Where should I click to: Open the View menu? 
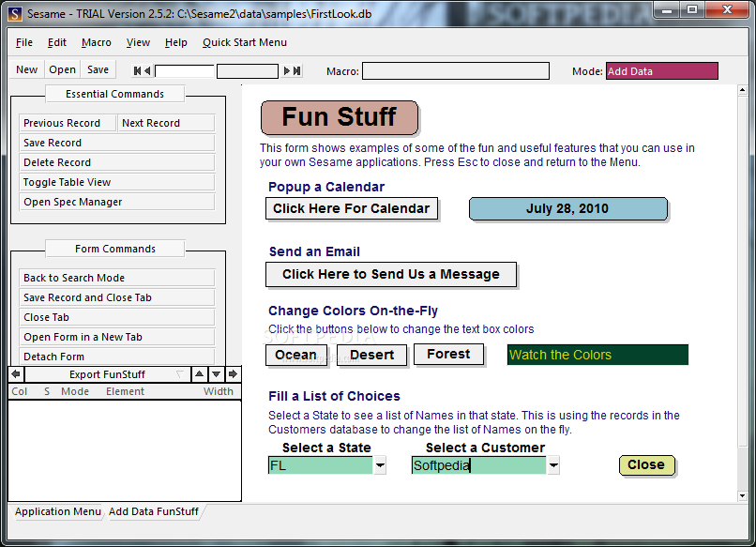click(138, 42)
